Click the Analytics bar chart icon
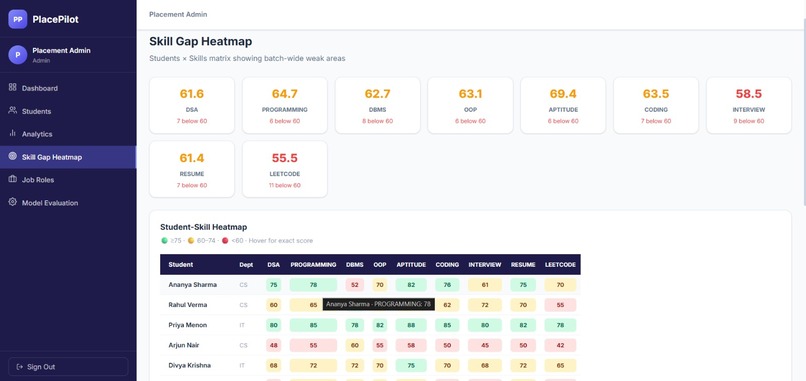The height and width of the screenshot is (381, 806). [13, 133]
